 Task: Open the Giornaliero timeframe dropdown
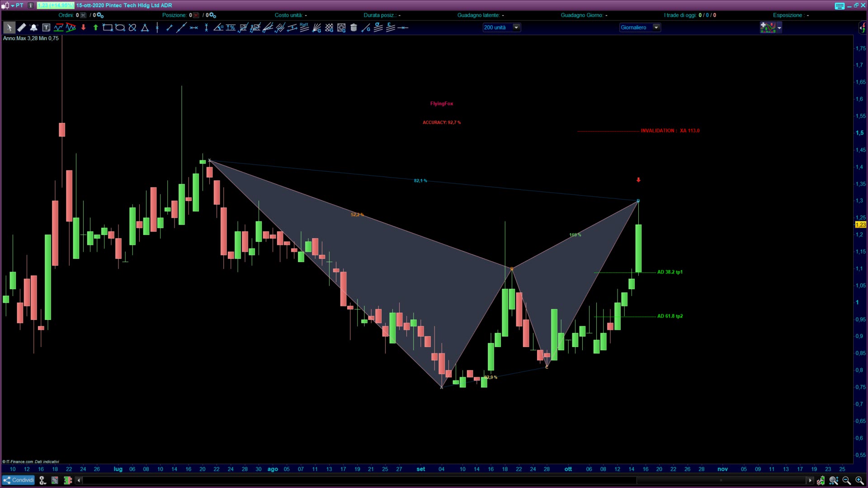click(x=656, y=28)
